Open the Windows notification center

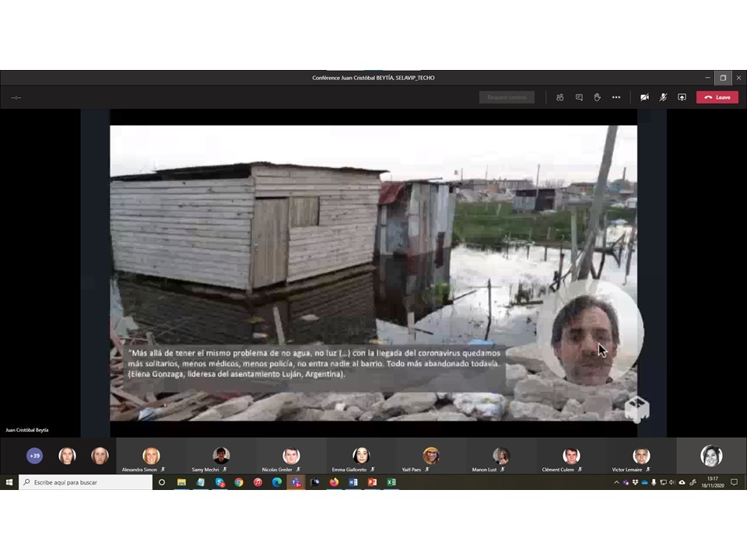pos(734,482)
